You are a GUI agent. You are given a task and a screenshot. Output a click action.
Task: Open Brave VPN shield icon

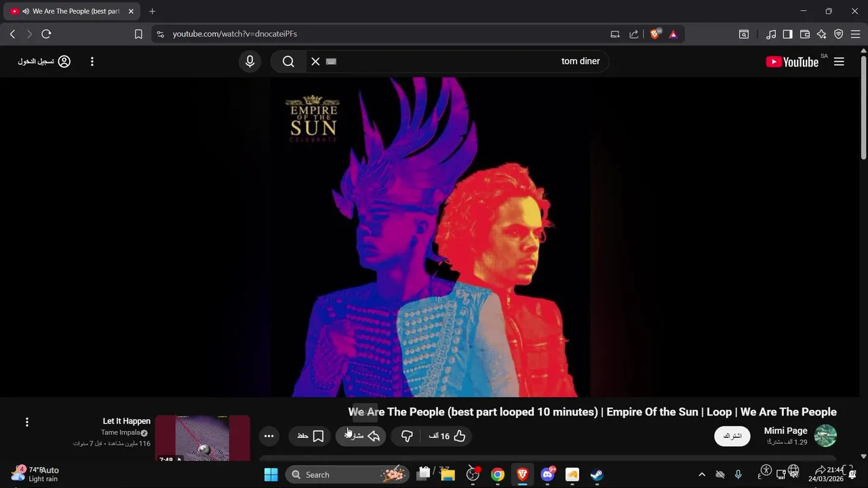[839, 34]
